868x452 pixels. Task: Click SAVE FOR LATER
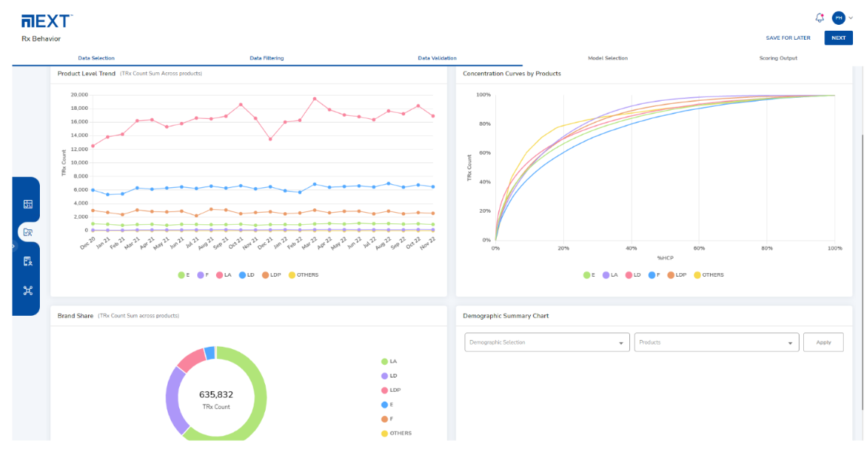(787, 38)
